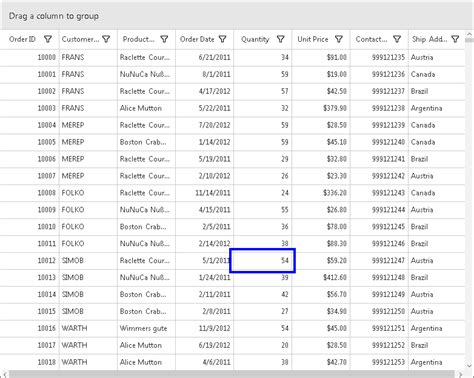Open the Ship Address filter icon
This screenshot has width=474, height=378.
(455, 39)
